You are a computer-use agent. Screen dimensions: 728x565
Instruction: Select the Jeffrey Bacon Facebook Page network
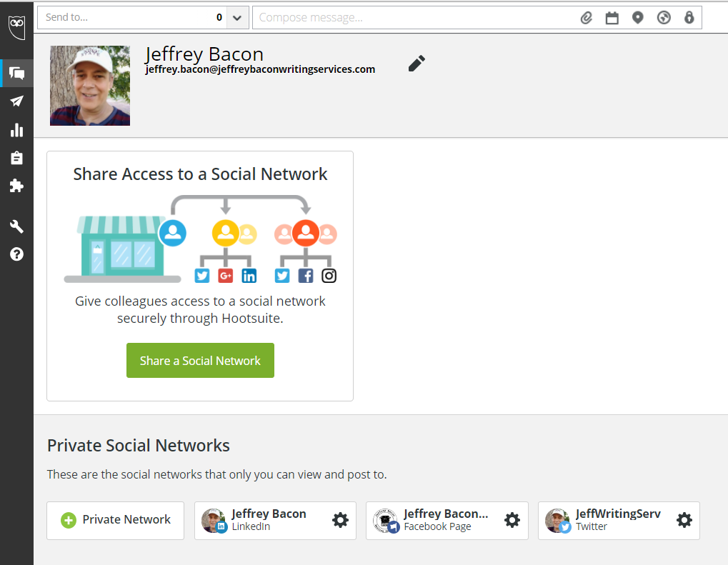(447, 521)
